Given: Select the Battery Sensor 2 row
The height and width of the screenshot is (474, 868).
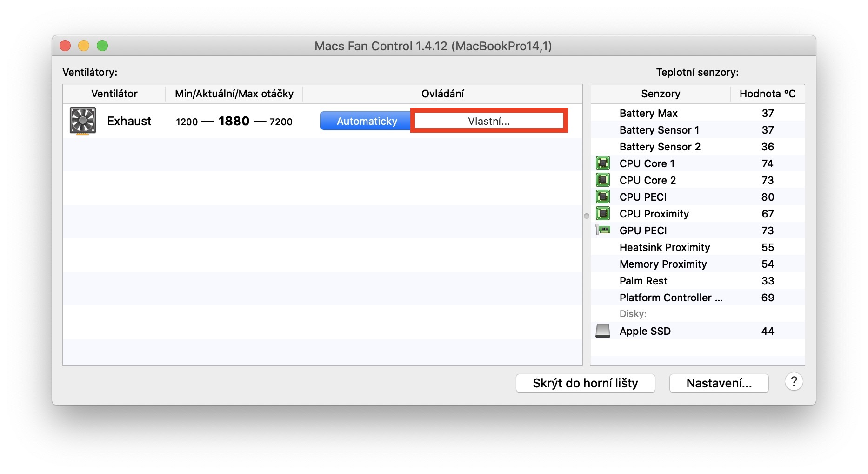Looking at the screenshot, I should pyautogui.click(x=697, y=147).
